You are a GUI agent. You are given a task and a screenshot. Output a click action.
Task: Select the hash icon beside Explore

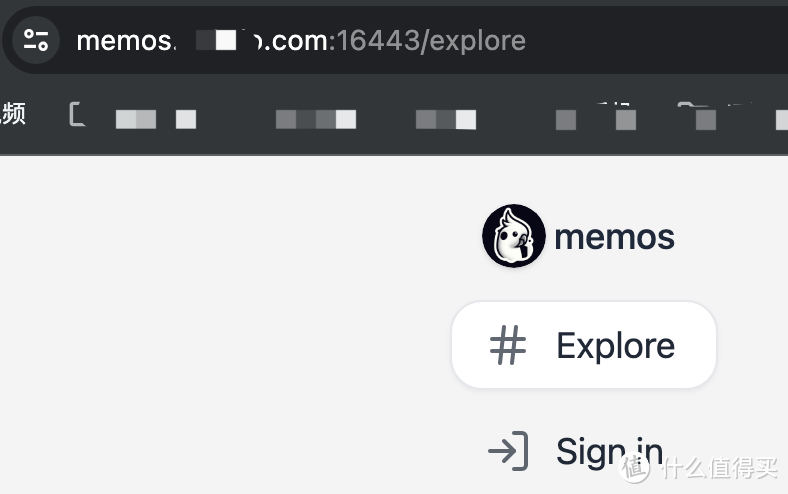click(x=508, y=345)
